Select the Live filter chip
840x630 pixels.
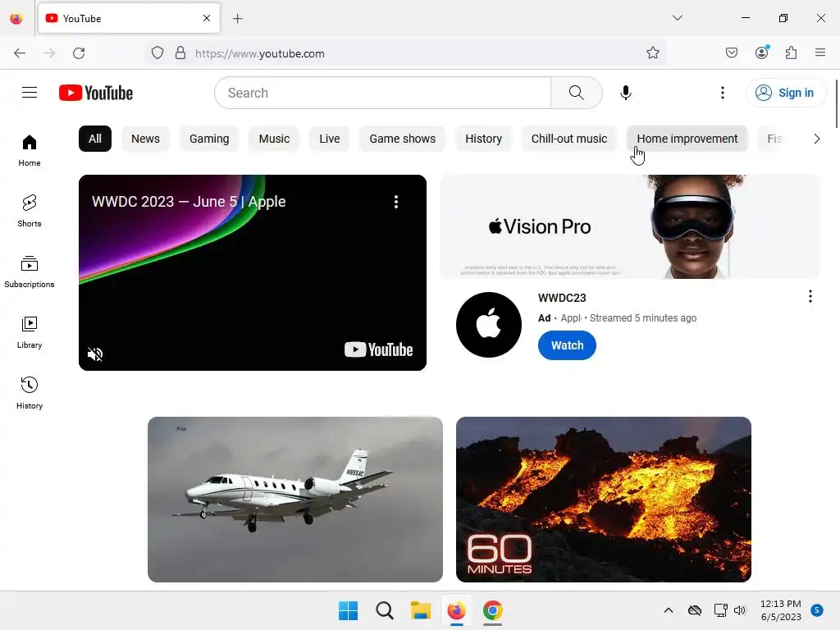click(x=330, y=139)
